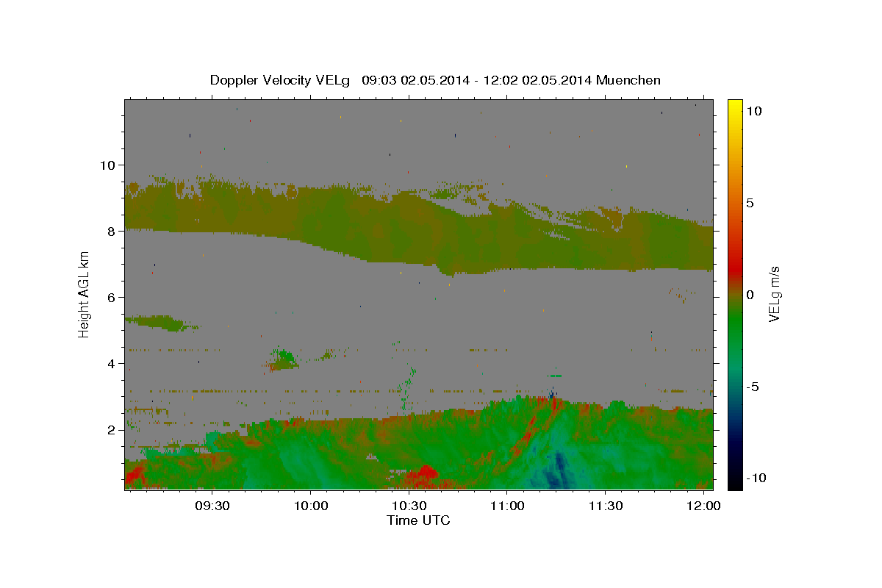The height and width of the screenshot is (588, 882).
Task: Click the colorbar value -10 label
Action: 755,478
